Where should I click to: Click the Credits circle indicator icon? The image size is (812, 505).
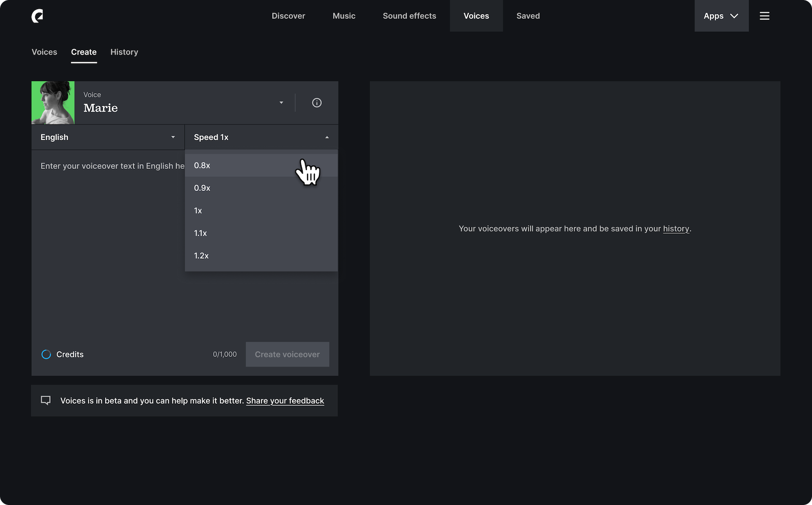46,354
